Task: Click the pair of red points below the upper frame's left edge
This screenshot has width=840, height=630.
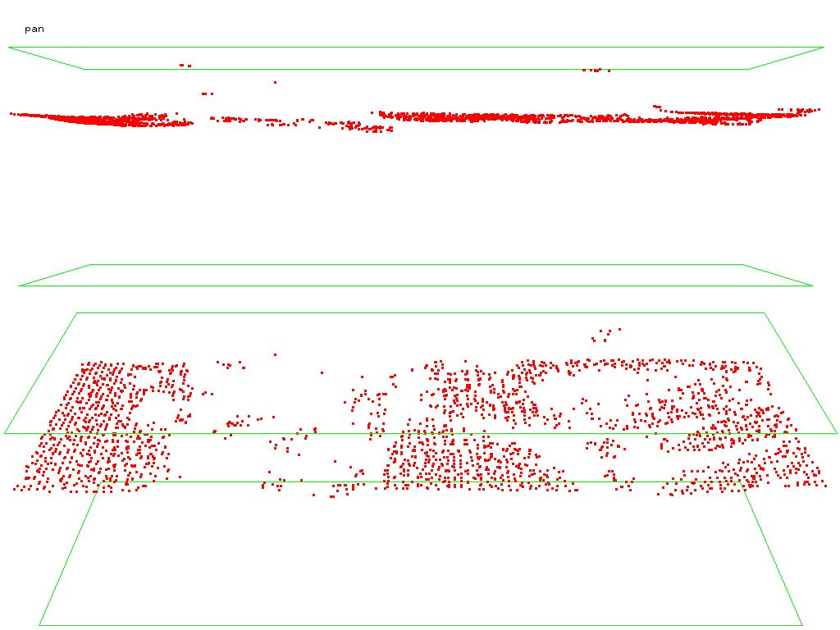Action: 207,94
